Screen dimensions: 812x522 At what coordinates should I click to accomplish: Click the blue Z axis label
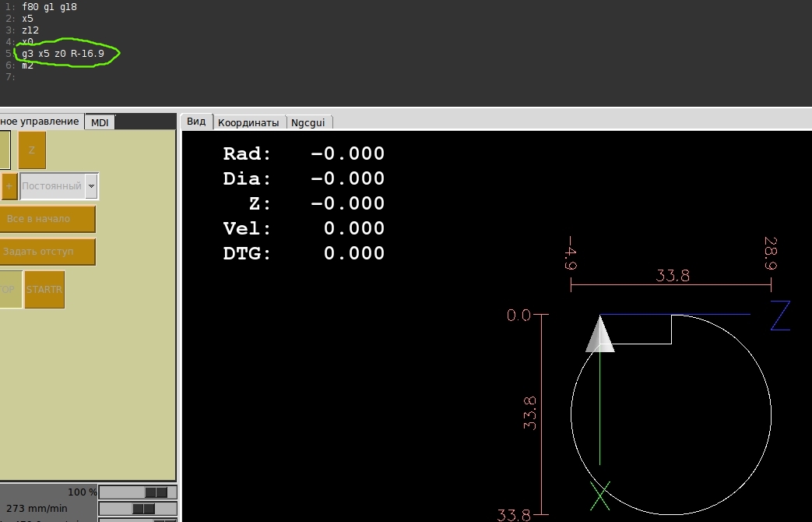point(780,316)
